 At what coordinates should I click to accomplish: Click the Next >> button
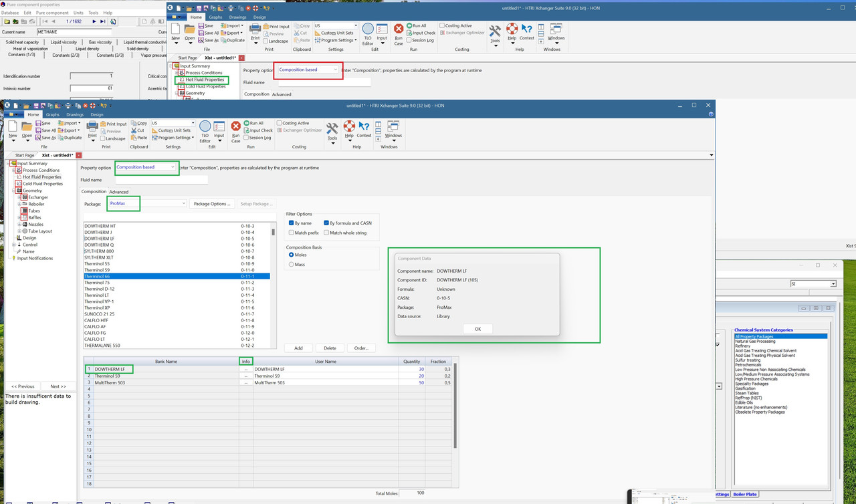point(58,386)
